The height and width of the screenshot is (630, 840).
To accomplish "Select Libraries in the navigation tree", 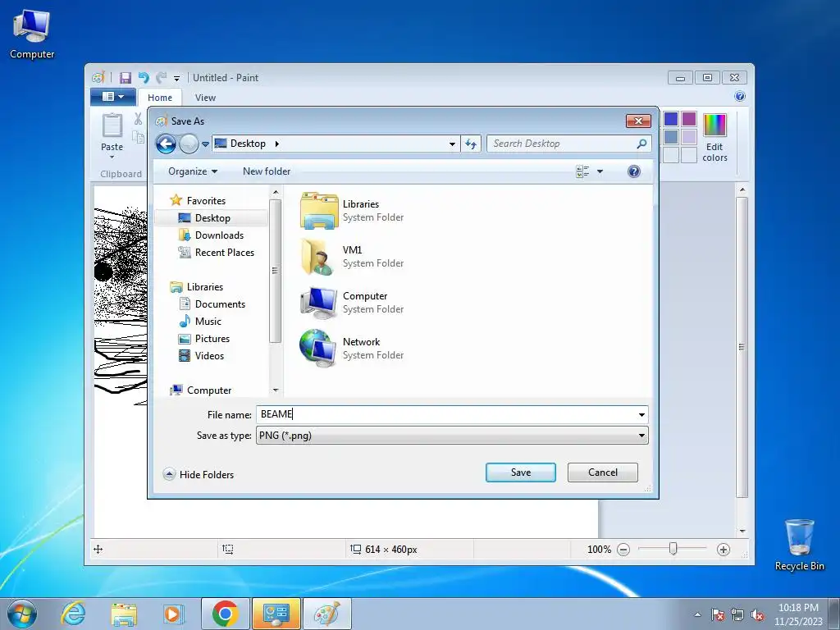I will pos(204,287).
